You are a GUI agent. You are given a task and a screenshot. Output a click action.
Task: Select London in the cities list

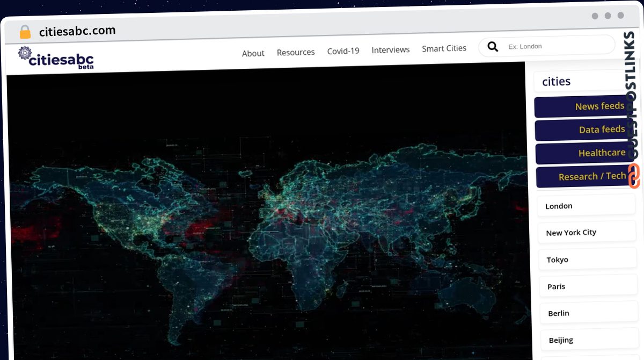[x=586, y=206]
